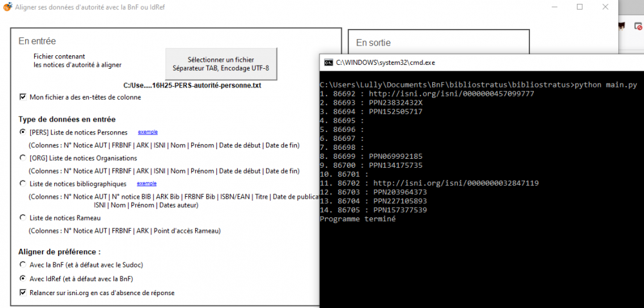Uncheck 'Relancer sur isni.org' option
Image resolution: width=644 pixels, height=308 pixels.
[x=23, y=293]
